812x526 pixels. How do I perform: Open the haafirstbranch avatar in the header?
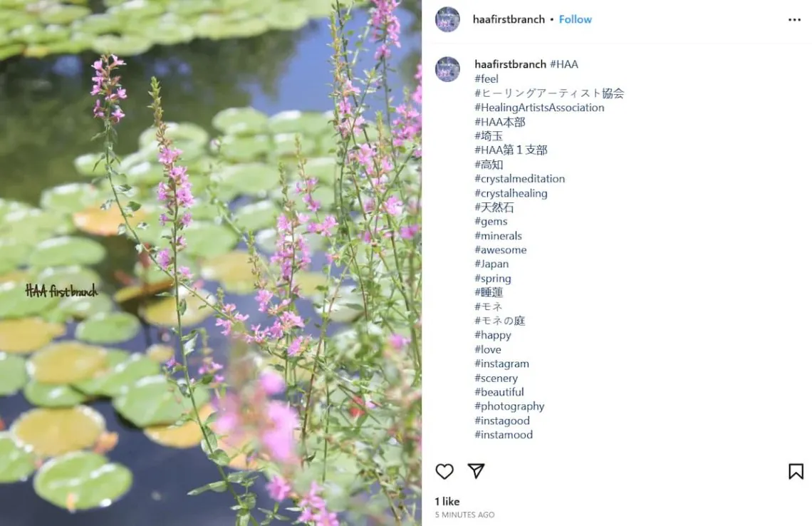point(447,19)
